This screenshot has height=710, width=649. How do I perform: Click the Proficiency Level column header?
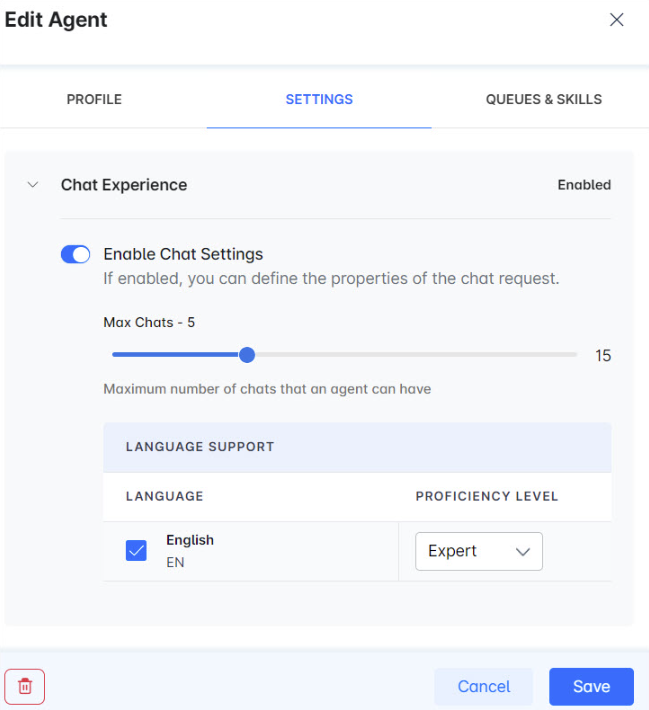coord(487,496)
